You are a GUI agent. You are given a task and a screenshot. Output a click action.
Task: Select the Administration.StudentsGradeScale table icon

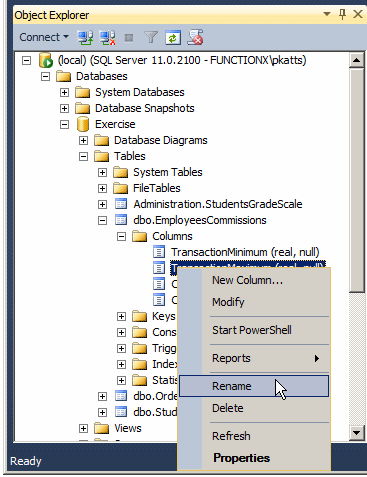click(121, 204)
